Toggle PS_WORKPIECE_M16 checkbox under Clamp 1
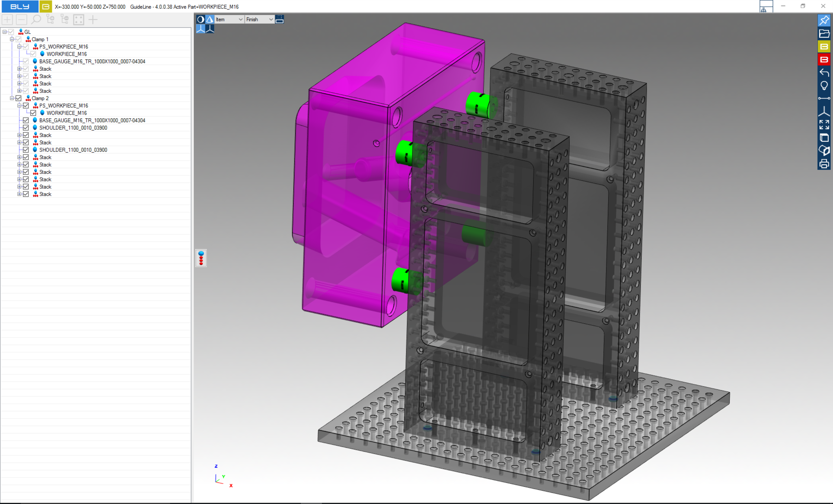This screenshot has width=833, height=504. (x=26, y=47)
